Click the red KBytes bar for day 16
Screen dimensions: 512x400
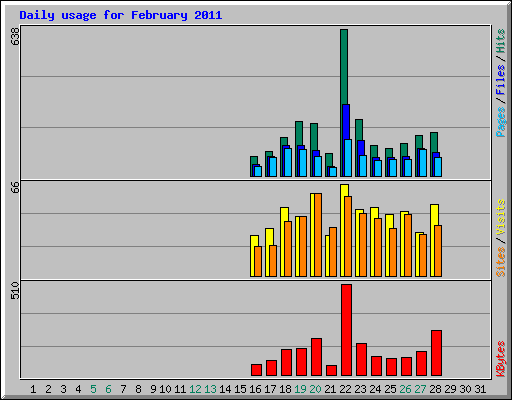tap(256, 370)
